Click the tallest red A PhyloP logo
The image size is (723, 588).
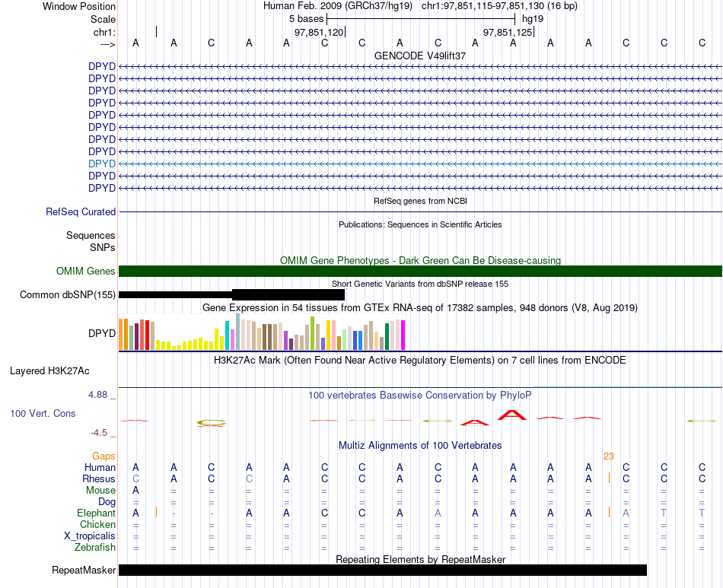tap(512, 415)
